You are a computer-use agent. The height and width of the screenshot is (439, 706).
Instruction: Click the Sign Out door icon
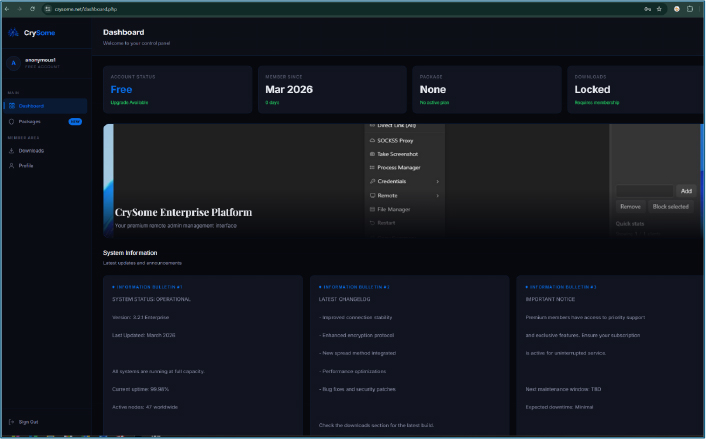[10, 422]
